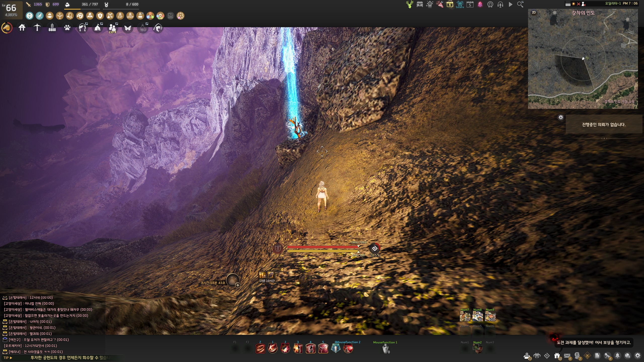This screenshot has width=644, height=362.
Task: Open the challenge box icon with badge 23
Action: coord(527,356)
